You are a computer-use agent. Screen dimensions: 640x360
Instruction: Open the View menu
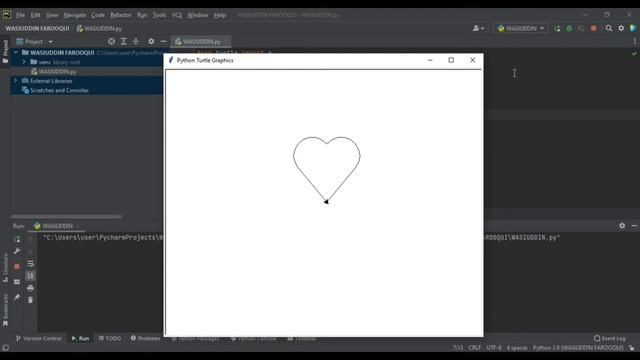coord(52,15)
